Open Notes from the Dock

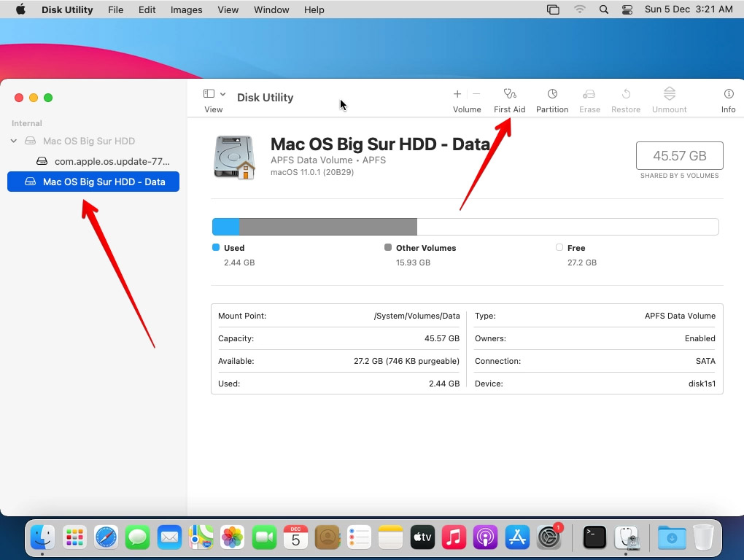390,537
